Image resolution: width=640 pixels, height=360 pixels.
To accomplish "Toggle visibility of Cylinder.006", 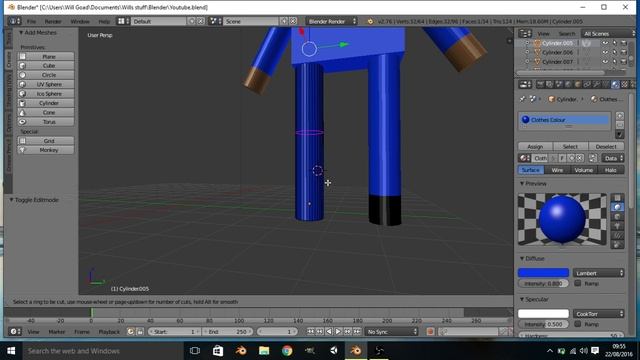I will 605,53.
